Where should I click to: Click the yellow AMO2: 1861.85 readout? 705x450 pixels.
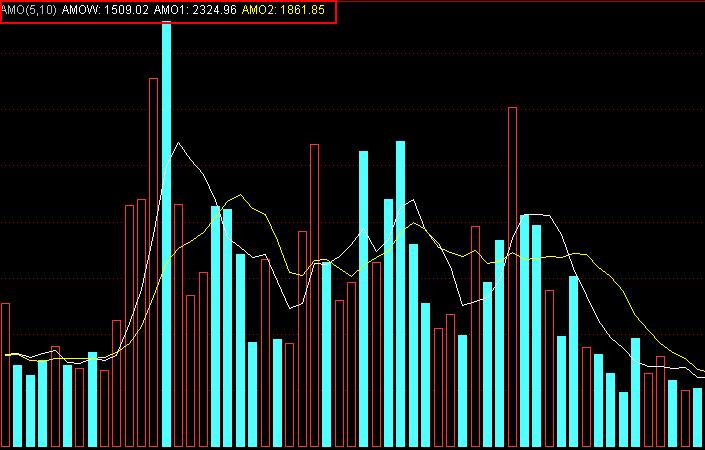click(x=283, y=10)
